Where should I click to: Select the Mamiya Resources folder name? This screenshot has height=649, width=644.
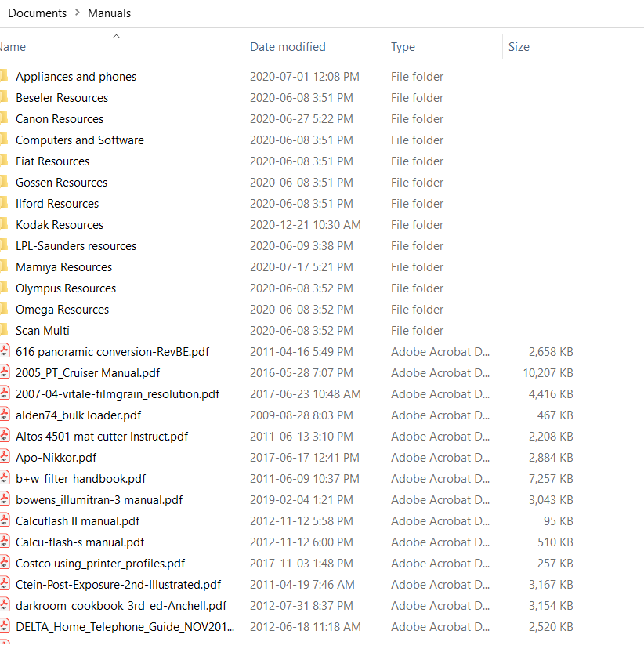click(x=64, y=267)
